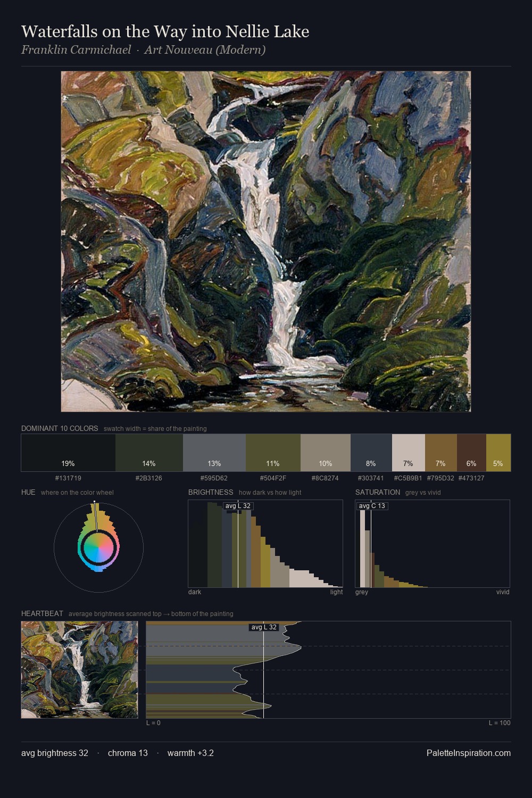Open the PaletteInspiration.com link
The height and width of the screenshot is (798, 532).
click(x=469, y=753)
